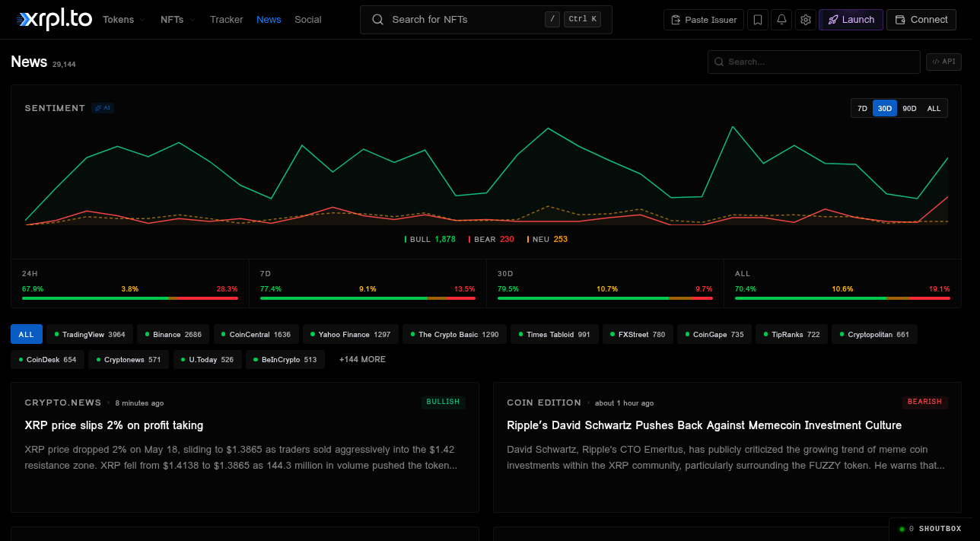
Task: Click the CRYPTO.NEWS source label
Action: [63, 403]
